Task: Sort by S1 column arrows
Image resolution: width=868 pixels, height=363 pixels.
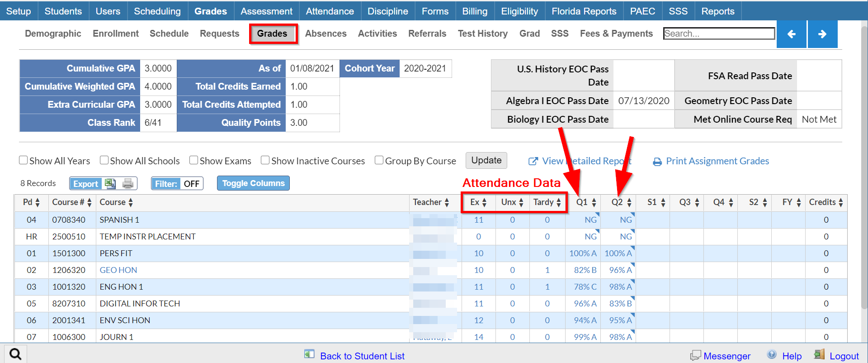Action: pos(663,202)
